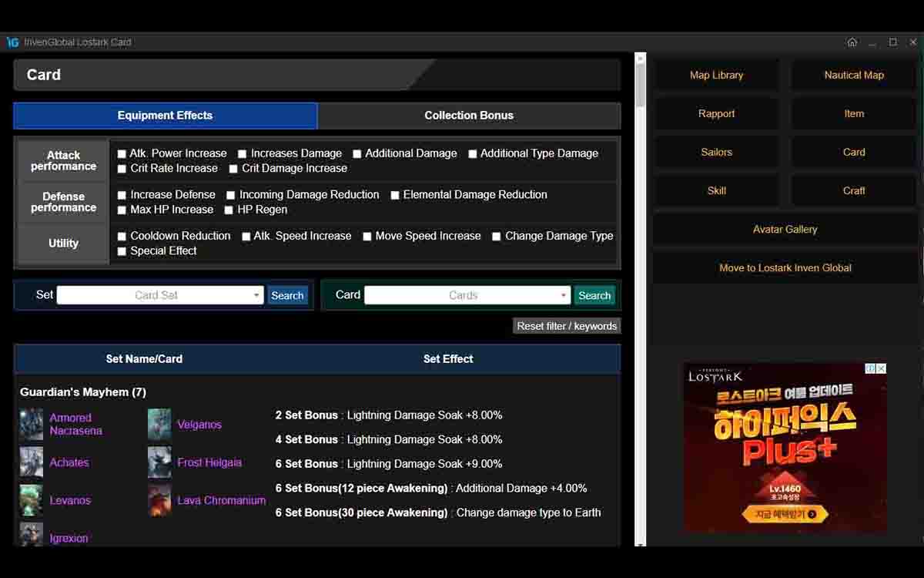Click the vertical page scrollbar
The image size is (924, 578).
click(x=640, y=85)
